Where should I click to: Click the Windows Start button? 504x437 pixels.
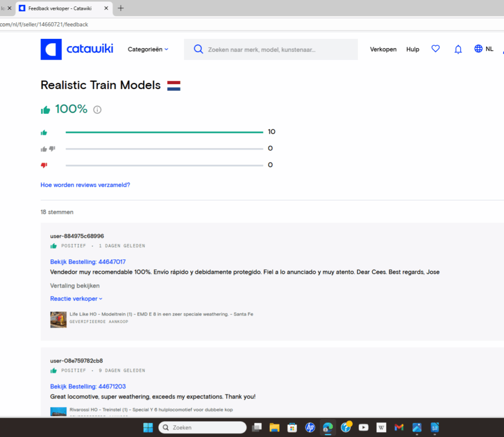pyautogui.click(x=148, y=427)
